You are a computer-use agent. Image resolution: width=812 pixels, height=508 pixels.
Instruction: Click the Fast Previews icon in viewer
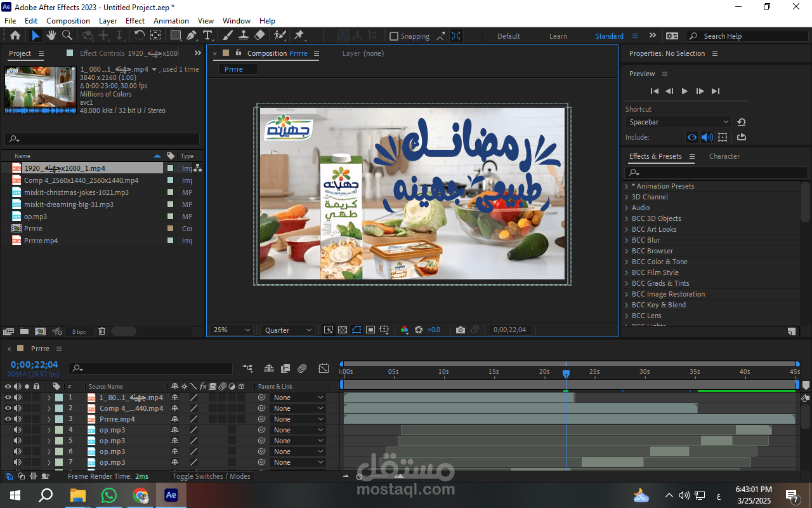coord(329,330)
